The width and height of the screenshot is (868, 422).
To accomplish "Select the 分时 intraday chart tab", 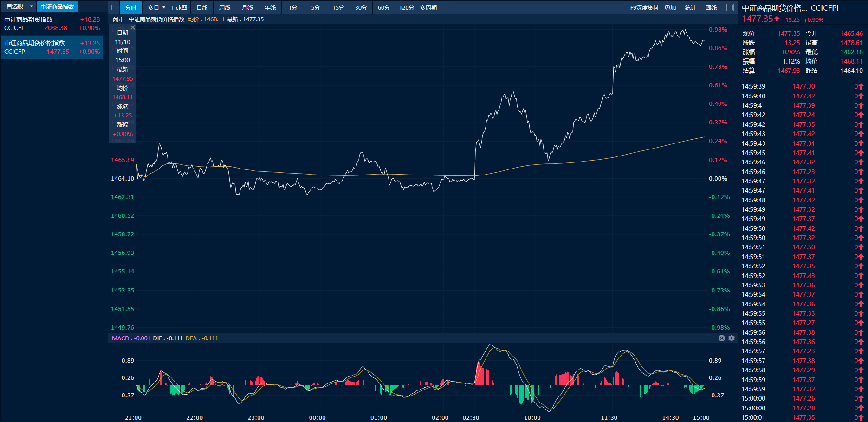I will pos(131,7).
